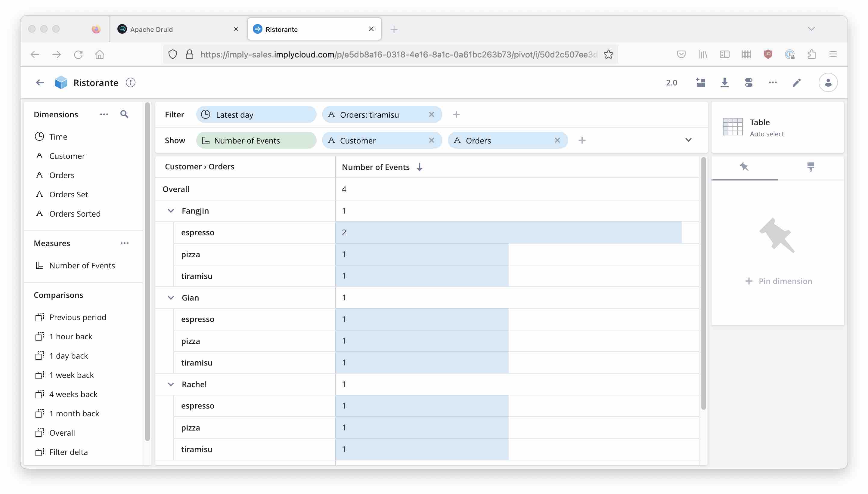
Task: Click the add to dashboard icon
Action: pos(700,82)
